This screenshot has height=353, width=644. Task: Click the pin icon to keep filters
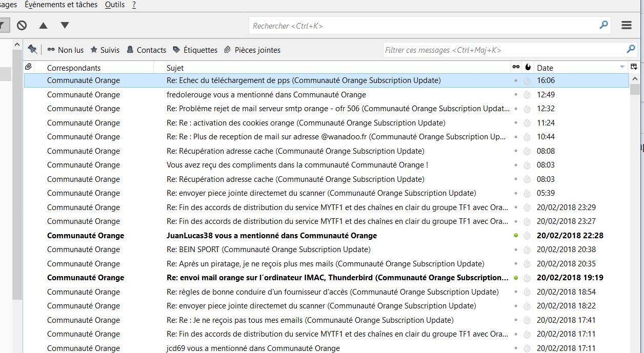[32, 49]
